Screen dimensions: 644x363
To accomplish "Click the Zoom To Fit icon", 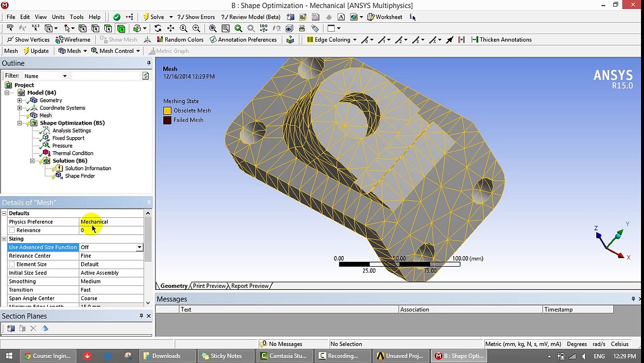I will click(213, 28).
